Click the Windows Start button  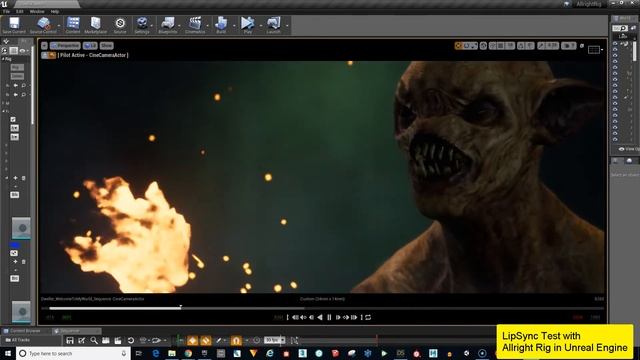(x=7, y=353)
